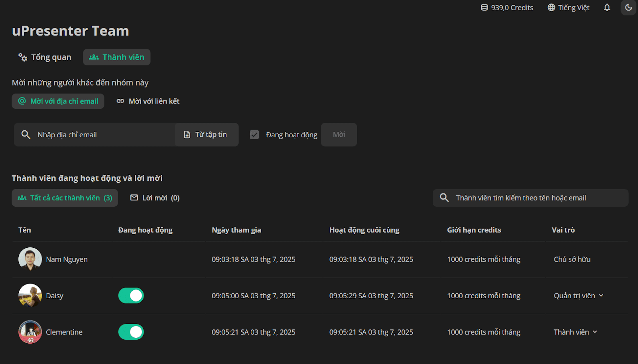Disable Clementine's active toggle

(131, 332)
